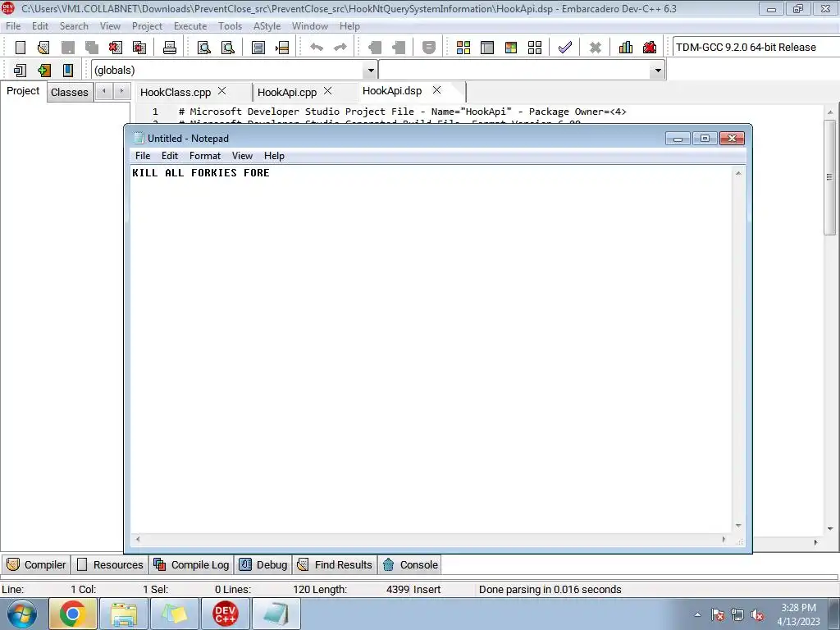Screen dimensions: 840x630
Task: Open Chrome from the taskbar
Action: (73, 614)
